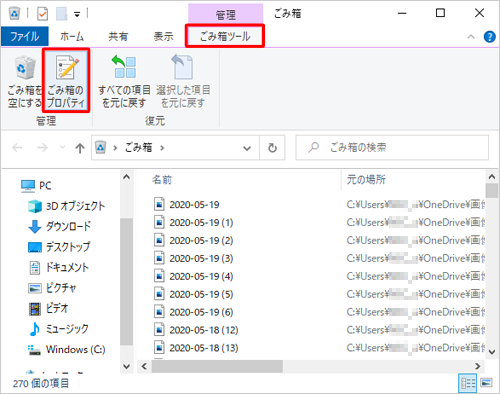Click the navigation pane scroll down arrow
The height and width of the screenshot is (394, 500).
(126, 366)
